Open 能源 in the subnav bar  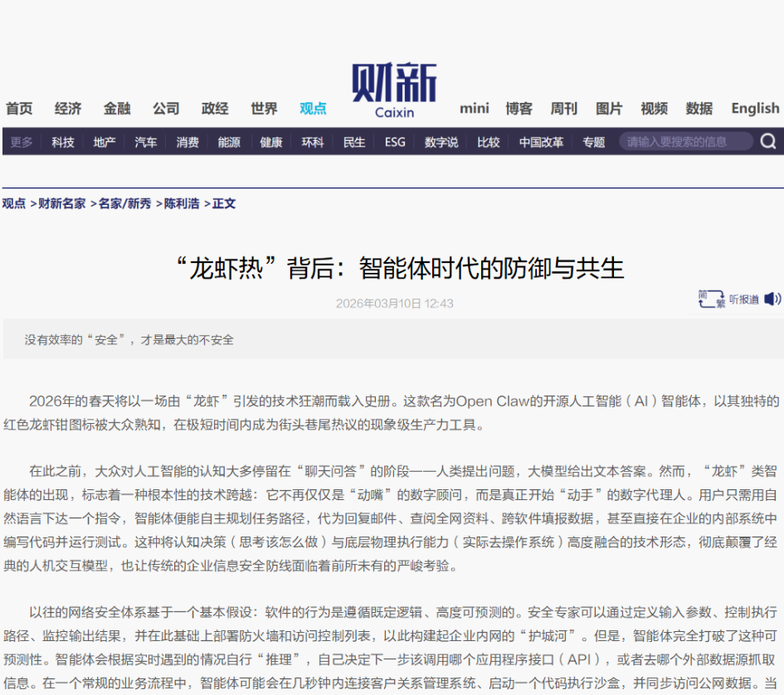click(x=229, y=143)
